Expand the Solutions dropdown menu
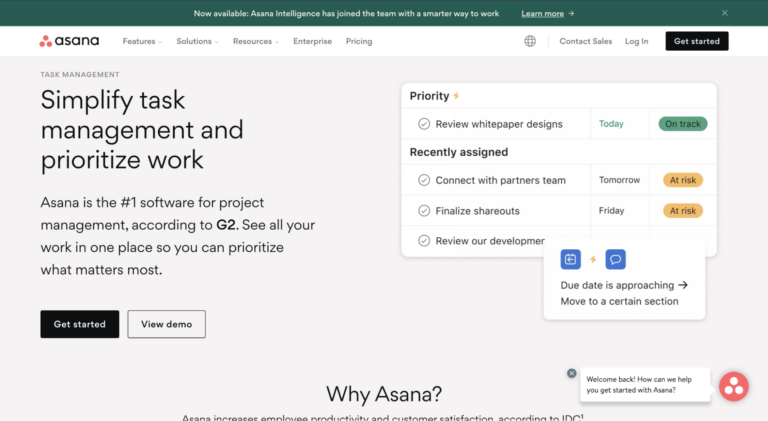 (x=198, y=41)
